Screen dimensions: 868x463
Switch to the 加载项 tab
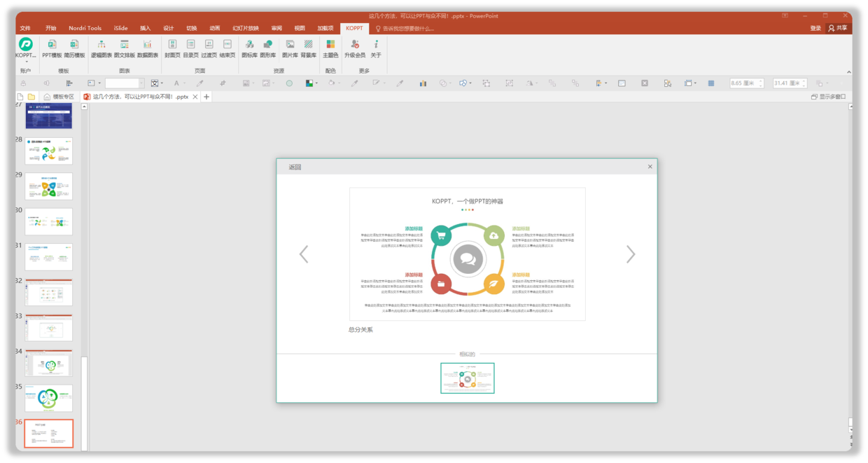tap(325, 28)
